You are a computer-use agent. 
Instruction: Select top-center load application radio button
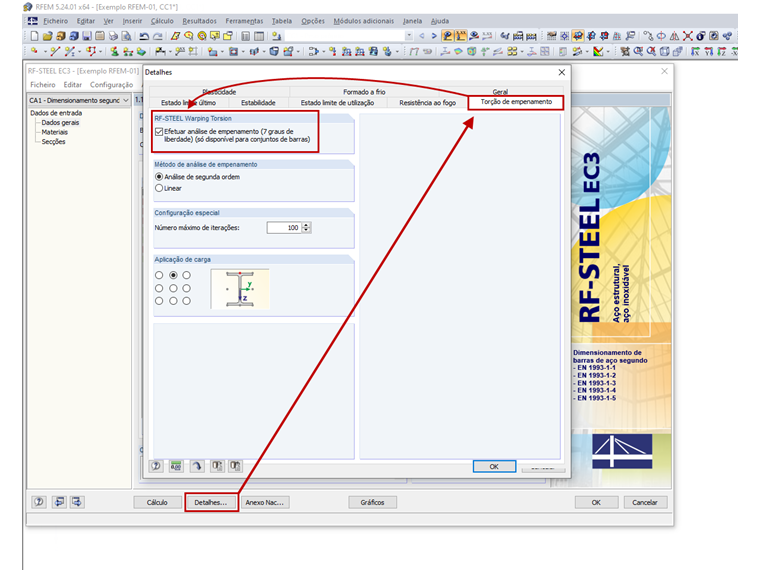pos(173,275)
